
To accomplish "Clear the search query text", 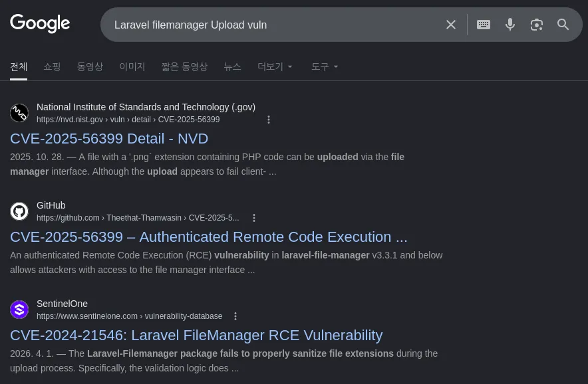I will coord(451,25).
